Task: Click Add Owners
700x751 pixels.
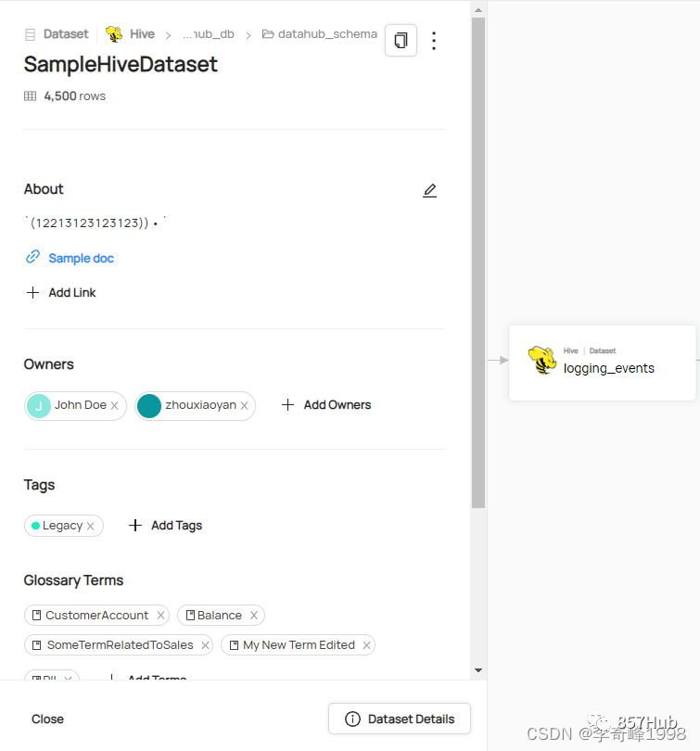Action: pos(326,405)
